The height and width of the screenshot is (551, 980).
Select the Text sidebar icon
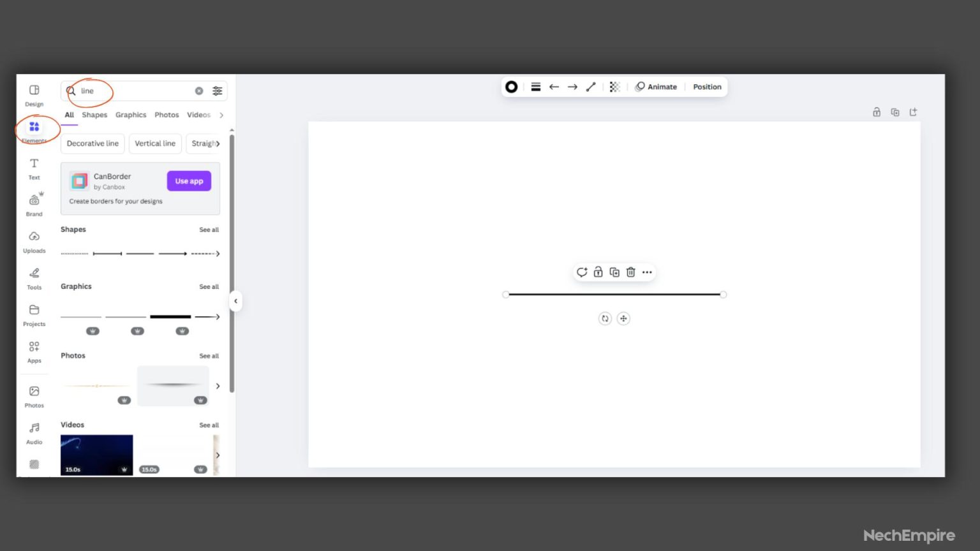pos(34,168)
